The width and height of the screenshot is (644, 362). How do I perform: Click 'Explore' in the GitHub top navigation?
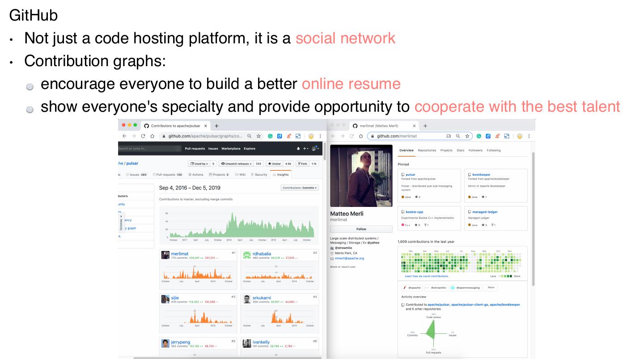(x=250, y=148)
